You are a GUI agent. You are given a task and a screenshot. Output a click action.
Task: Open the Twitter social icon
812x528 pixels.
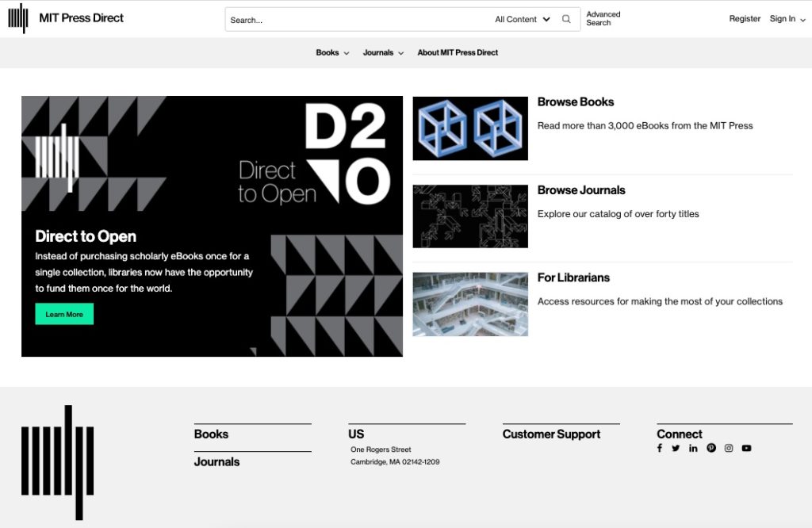[x=676, y=448]
